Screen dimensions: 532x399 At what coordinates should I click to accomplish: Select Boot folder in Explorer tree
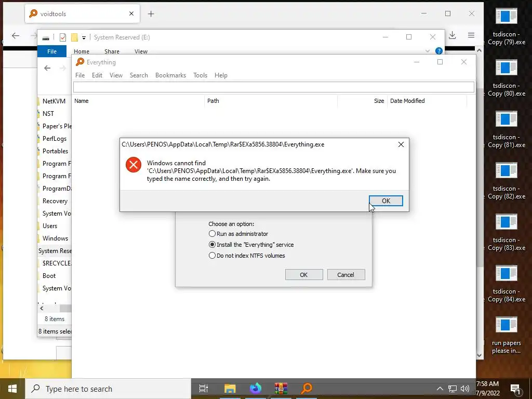pos(49,276)
